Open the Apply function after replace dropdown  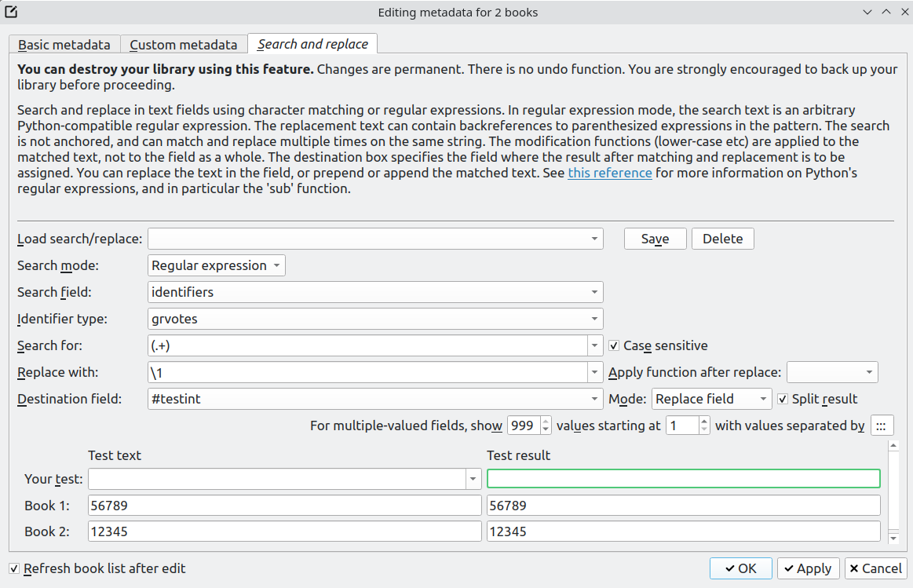tap(832, 372)
